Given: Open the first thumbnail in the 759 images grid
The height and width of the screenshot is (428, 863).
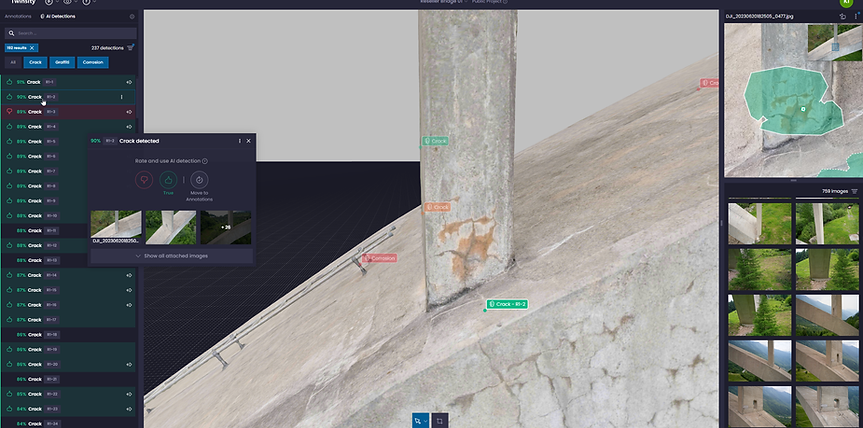Looking at the screenshot, I should [x=760, y=223].
